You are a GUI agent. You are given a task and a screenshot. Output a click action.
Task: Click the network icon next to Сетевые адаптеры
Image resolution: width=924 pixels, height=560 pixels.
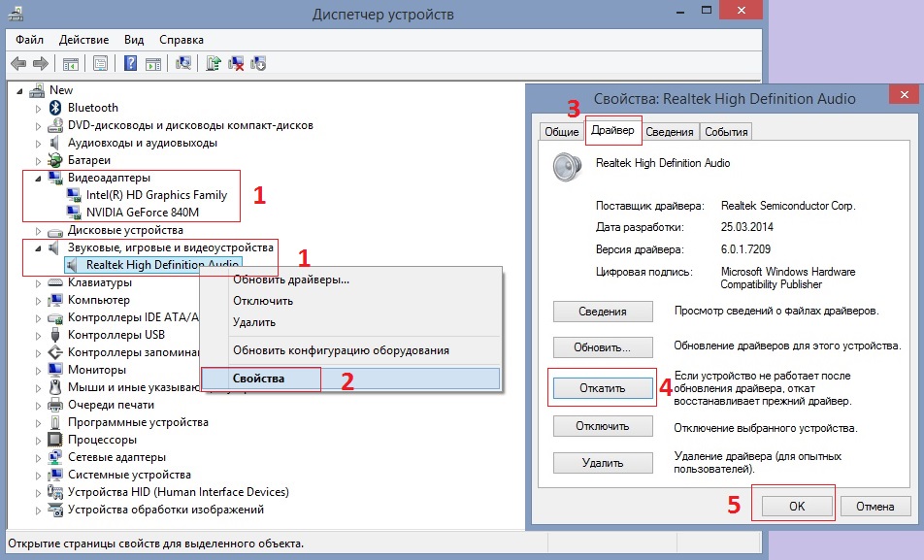pyautogui.click(x=55, y=457)
